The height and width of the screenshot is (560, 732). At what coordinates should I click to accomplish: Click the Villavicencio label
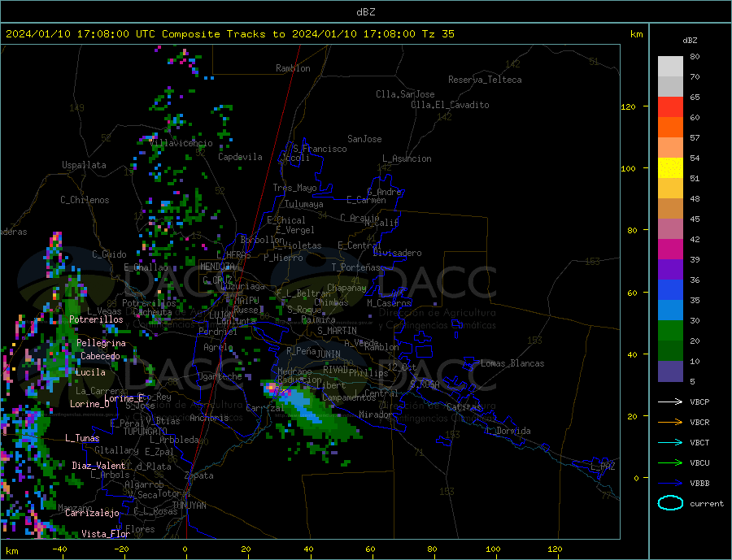pyautogui.click(x=181, y=143)
